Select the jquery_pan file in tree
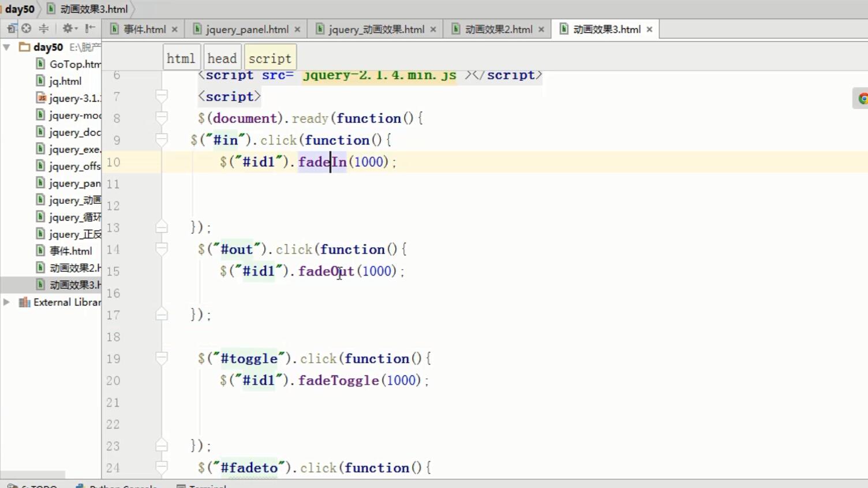Viewport: 868px width, 488px height. click(75, 183)
